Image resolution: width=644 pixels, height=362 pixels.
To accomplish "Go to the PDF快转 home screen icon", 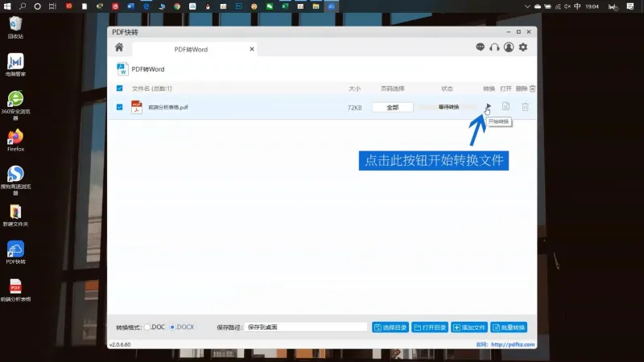I will click(x=119, y=47).
